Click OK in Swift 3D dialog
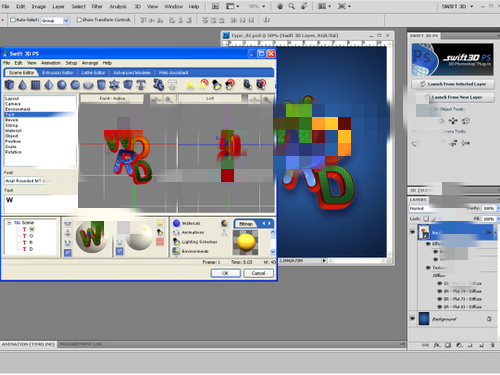 (226, 273)
